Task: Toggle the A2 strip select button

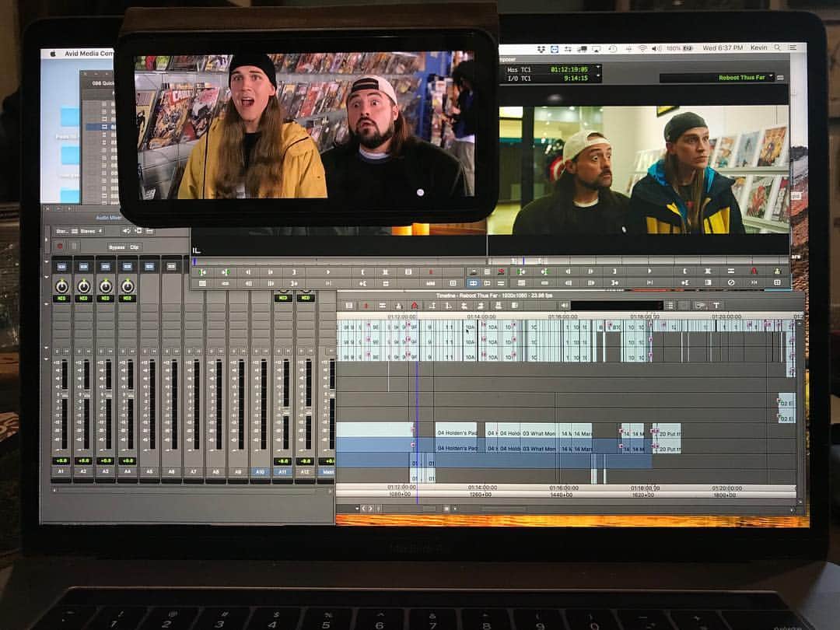Action: pyautogui.click(x=83, y=266)
